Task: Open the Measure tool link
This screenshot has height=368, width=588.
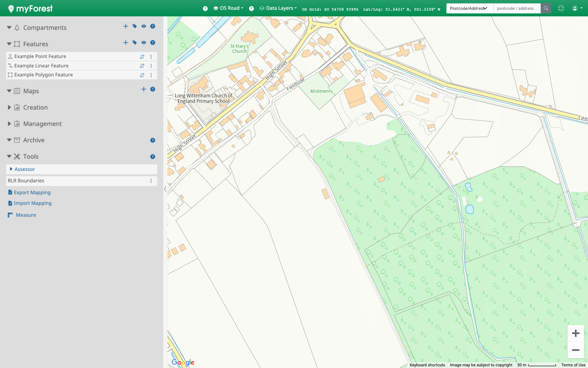Action: tap(26, 215)
